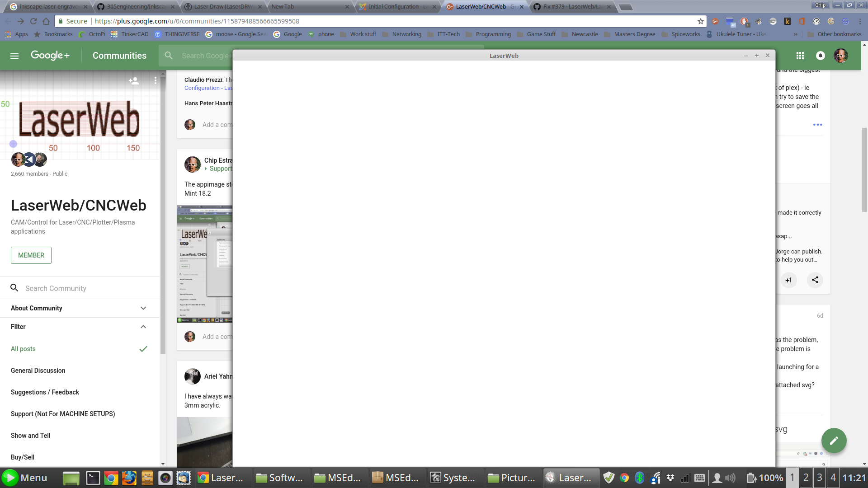Give the post a +1
The image size is (868, 488).
point(789,280)
